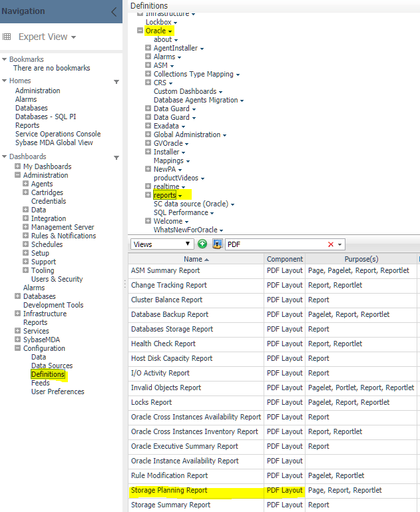Screen dimensions: 420x512
Task: Expand the Rules & Notifications node
Action: click(25, 236)
